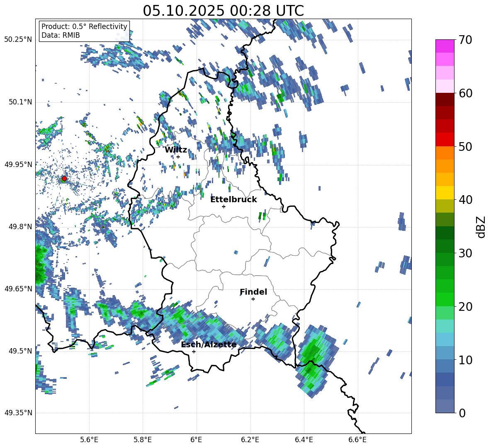Screen dimensions: 491x448
Task: Click the 50.25°N latitude label
Action: click(18, 40)
